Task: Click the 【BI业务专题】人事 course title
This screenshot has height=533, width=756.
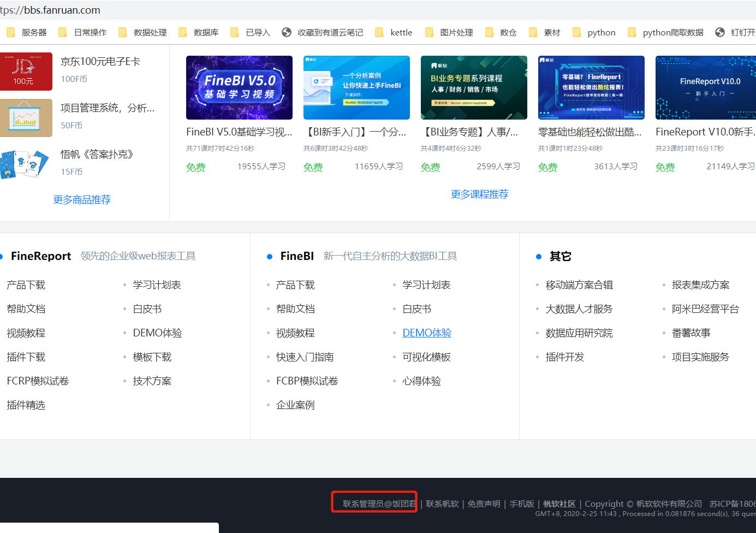Action: point(469,132)
